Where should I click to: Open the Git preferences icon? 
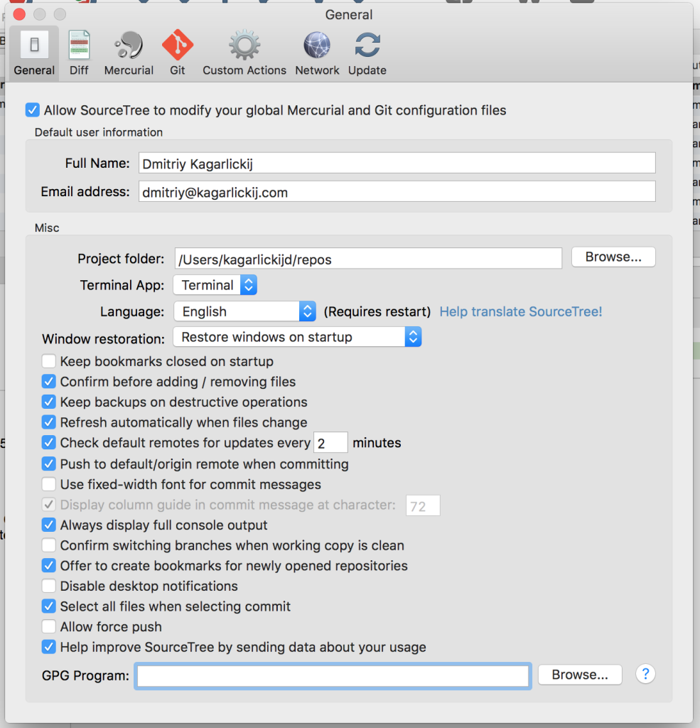177,47
